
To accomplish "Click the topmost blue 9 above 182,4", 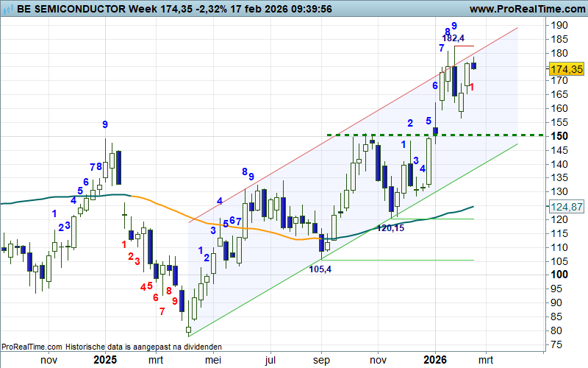I will [454, 26].
